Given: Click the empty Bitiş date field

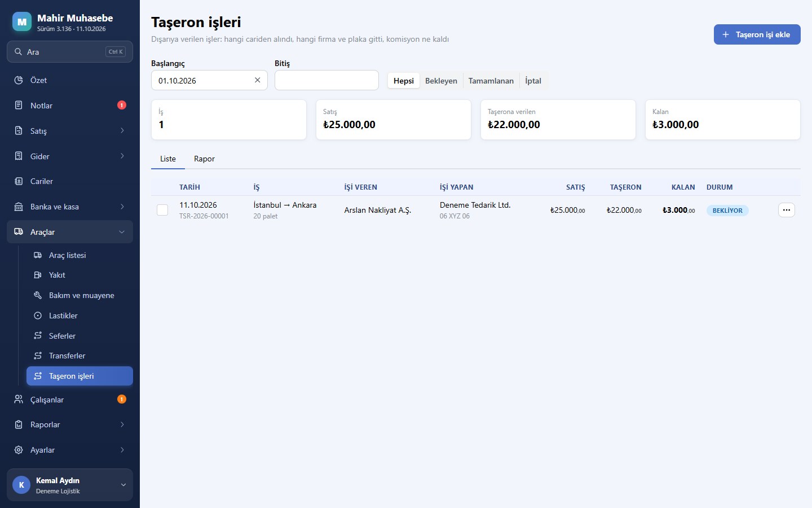Looking at the screenshot, I should click(x=326, y=80).
